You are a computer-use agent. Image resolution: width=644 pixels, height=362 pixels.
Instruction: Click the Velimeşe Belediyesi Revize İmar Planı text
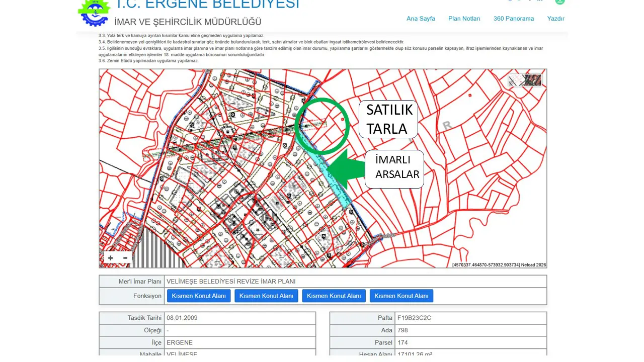pyautogui.click(x=231, y=282)
